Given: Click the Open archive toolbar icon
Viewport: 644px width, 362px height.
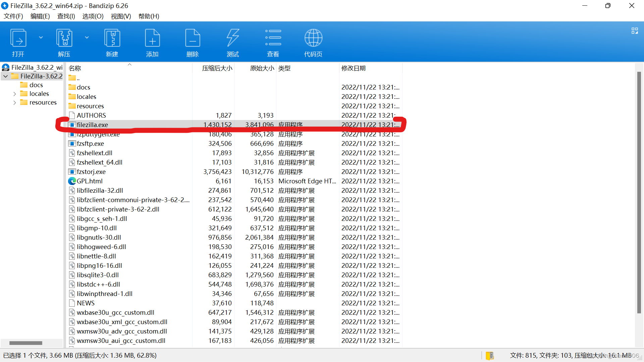Looking at the screenshot, I should pos(18,38).
